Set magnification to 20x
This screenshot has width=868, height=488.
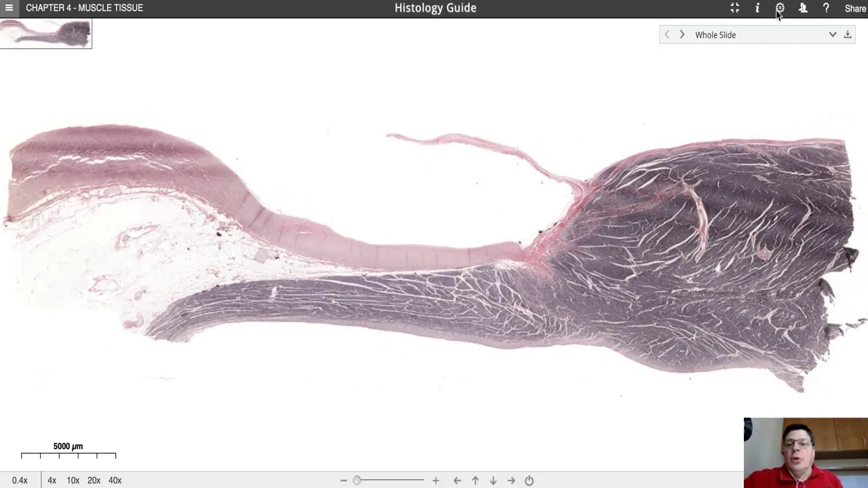coord(94,480)
